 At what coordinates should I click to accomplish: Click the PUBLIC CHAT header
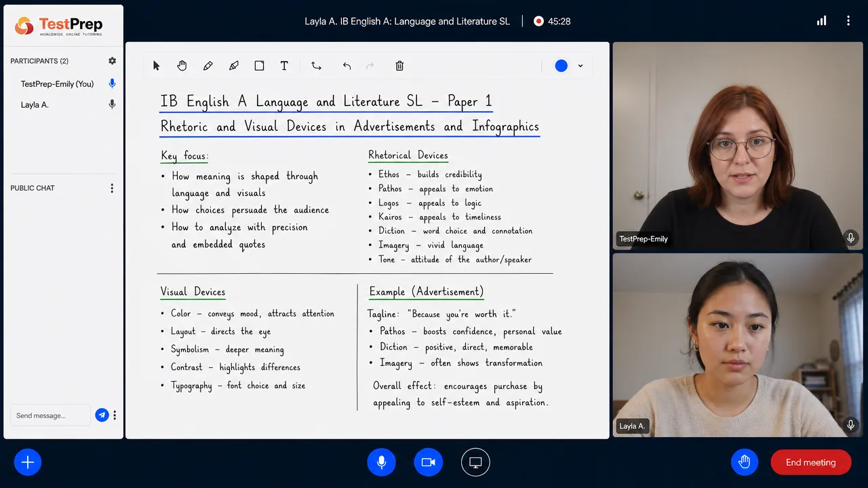pyautogui.click(x=33, y=188)
